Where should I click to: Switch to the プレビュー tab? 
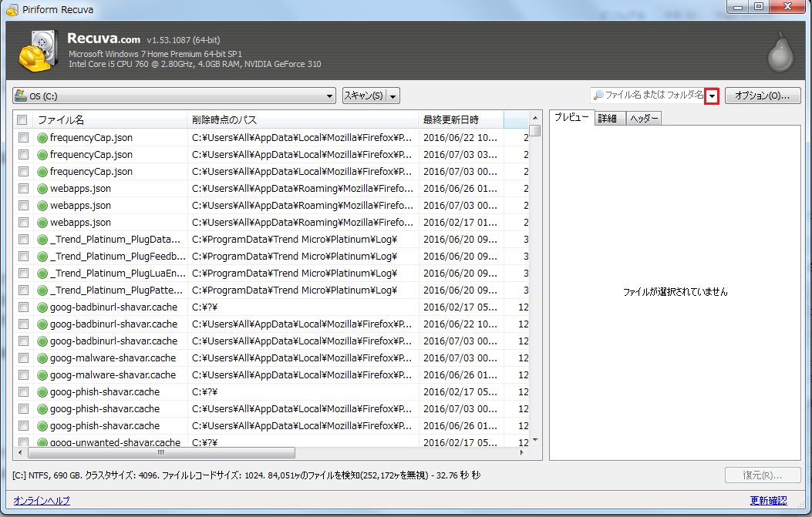point(571,117)
